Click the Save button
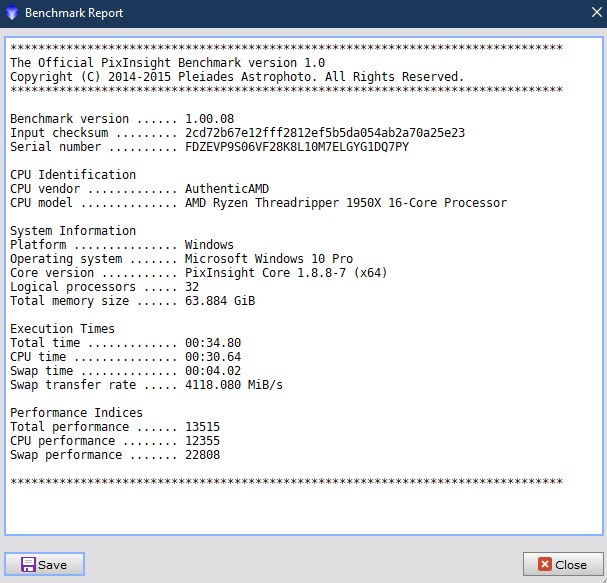Screen dimensions: 607x583 tap(44, 564)
